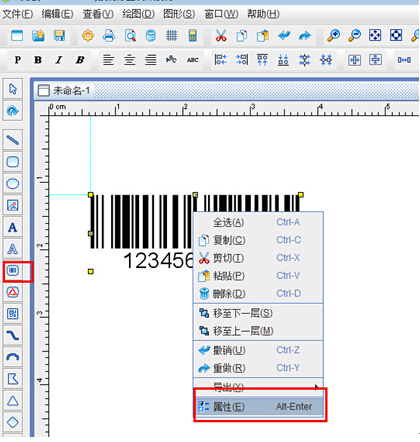This screenshot has height=442, width=420.
Task: Select the arc drawing tool
Action: (13, 357)
